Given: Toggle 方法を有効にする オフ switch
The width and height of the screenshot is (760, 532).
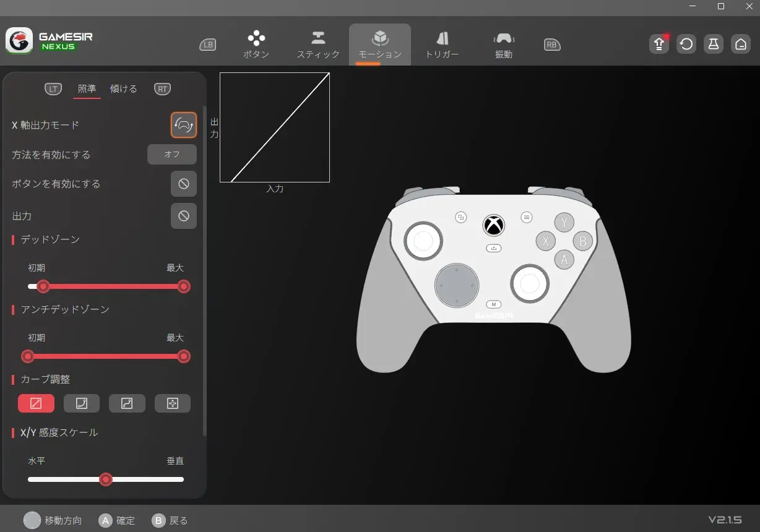Looking at the screenshot, I should pos(172,155).
